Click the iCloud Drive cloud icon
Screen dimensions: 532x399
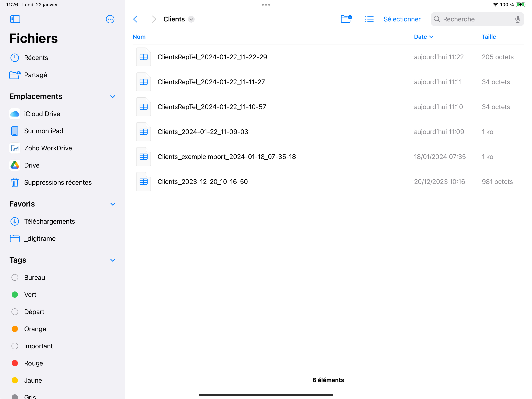[15, 114]
